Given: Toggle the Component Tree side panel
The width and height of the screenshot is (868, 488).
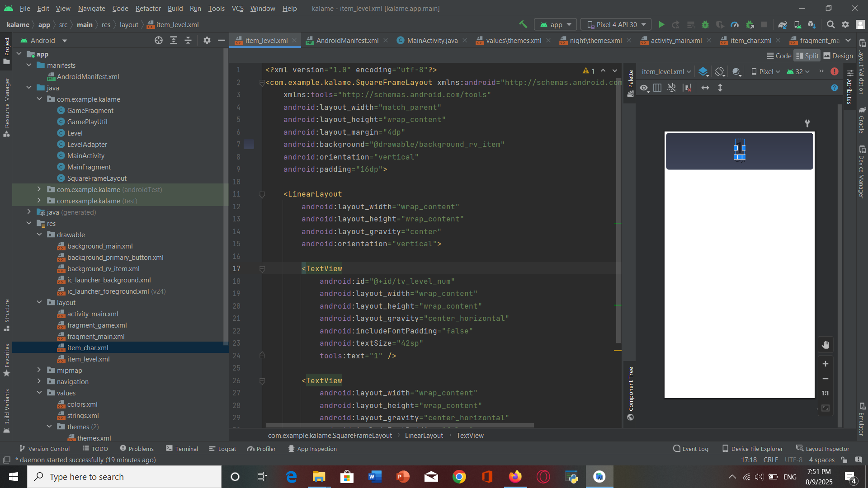Looking at the screenshot, I should [631, 393].
